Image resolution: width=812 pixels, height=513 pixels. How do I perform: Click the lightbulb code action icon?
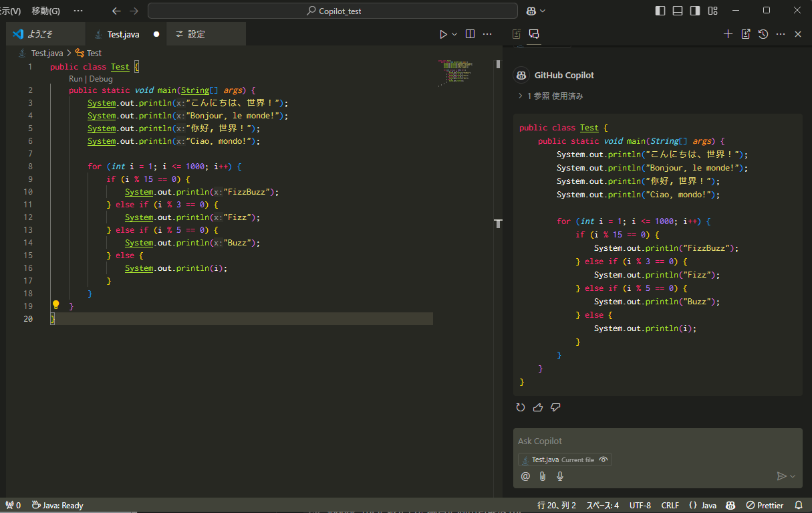click(x=56, y=305)
